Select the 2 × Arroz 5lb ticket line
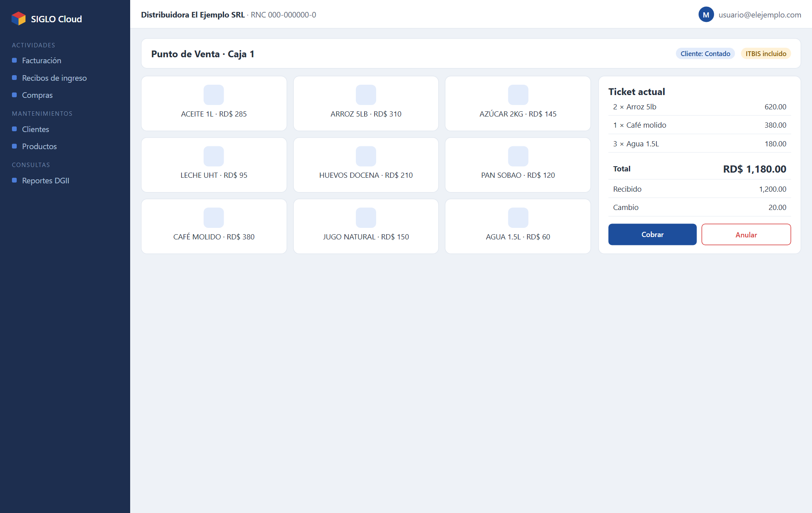Screen dimensions: 812x513 coord(699,107)
